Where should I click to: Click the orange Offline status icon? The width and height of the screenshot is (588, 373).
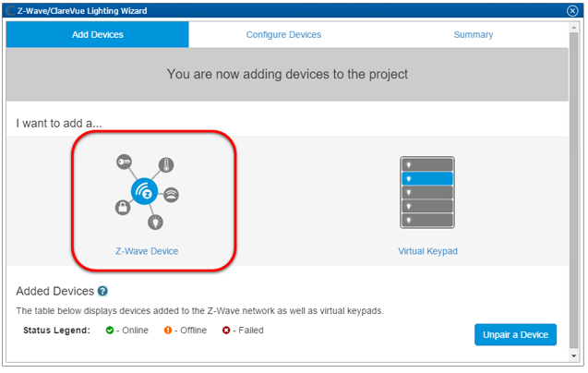tap(168, 331)
